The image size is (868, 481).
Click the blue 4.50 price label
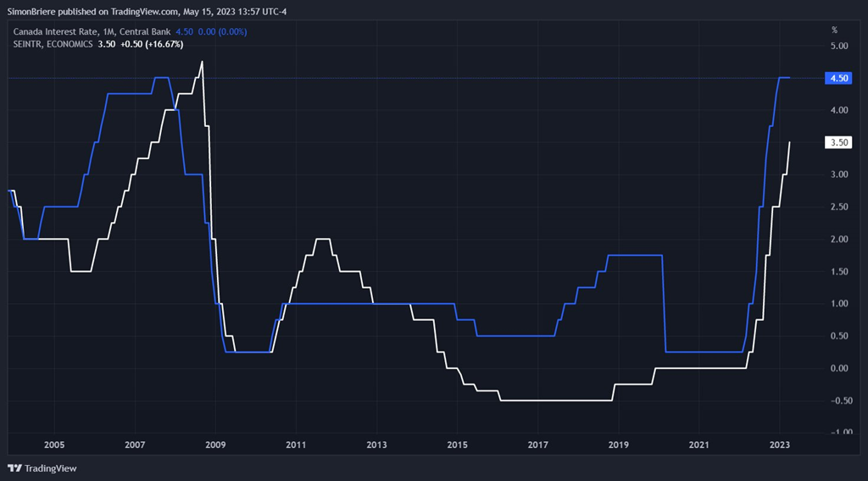(x=837, y=78)
